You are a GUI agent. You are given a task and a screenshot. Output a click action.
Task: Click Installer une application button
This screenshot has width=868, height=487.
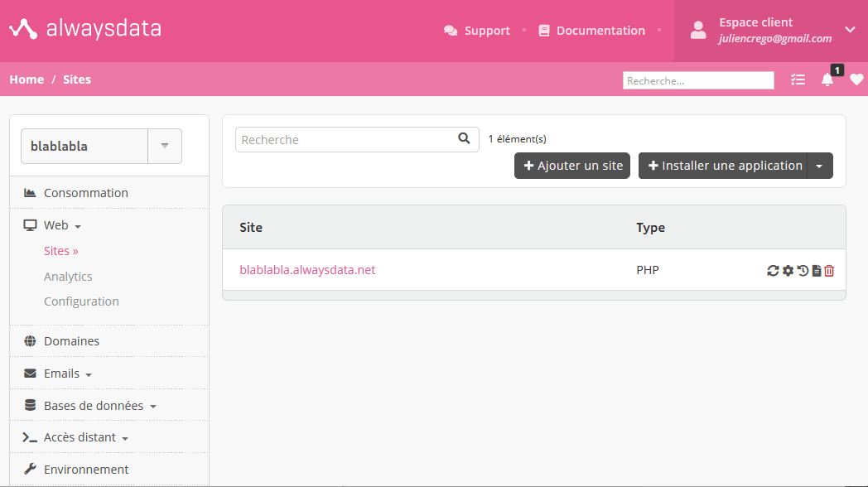pyautogui.click(x=723, y=166)
